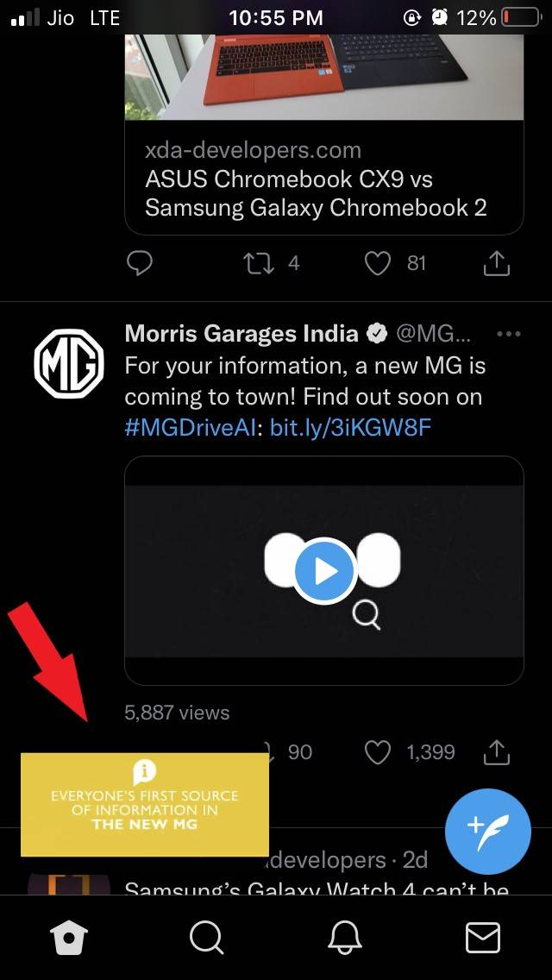Switch to the Search tab
The width and height of the screenshot is (552, 980).
[x=207, y=937]
